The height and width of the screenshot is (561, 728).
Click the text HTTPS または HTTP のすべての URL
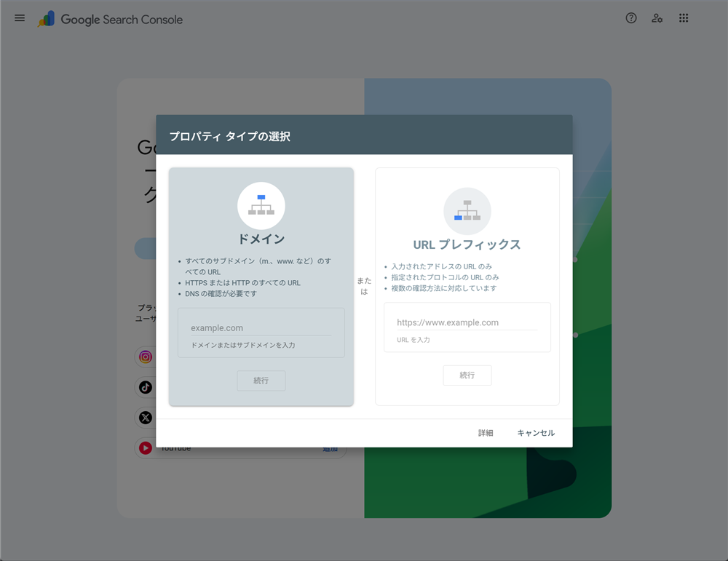[x=243, y=282]
